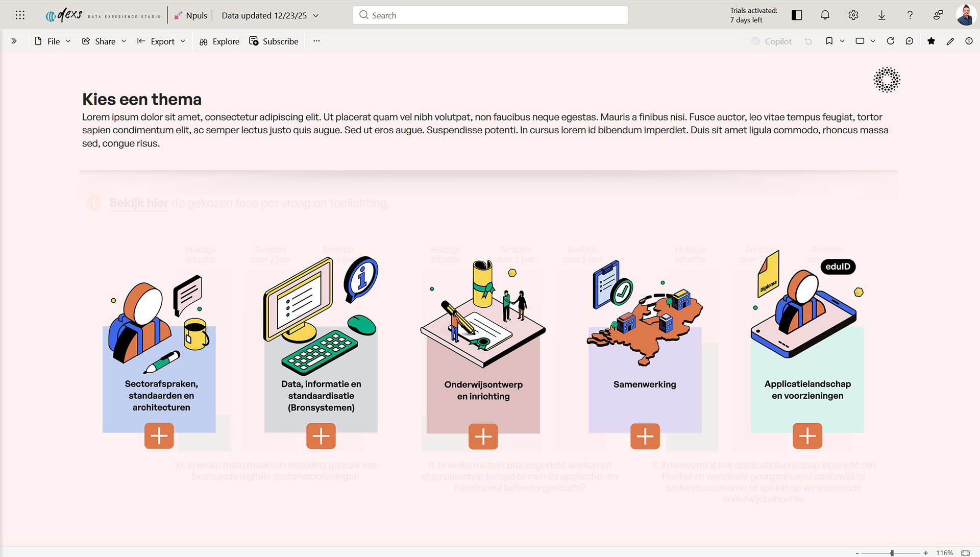Open the Export dropdown menu
Viewport: 980px width, 557px height.
tap(161, 41)
